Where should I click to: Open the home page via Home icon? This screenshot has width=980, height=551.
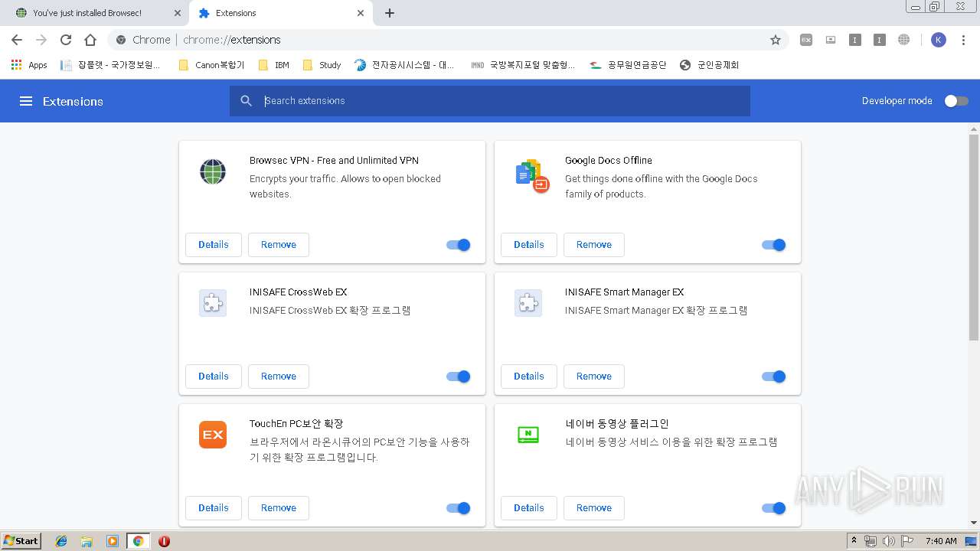90,40
